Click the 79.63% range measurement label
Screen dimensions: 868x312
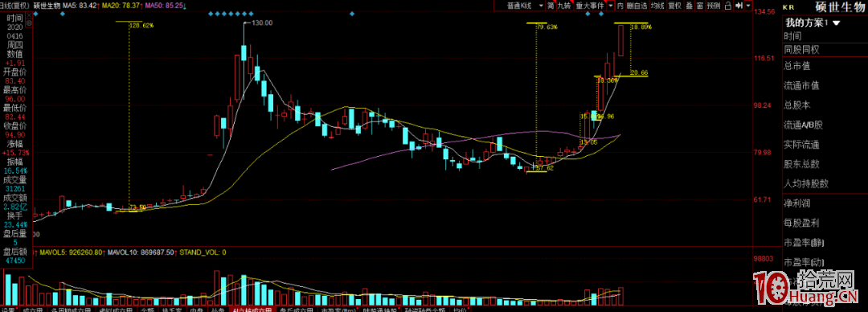coord(547,27)
